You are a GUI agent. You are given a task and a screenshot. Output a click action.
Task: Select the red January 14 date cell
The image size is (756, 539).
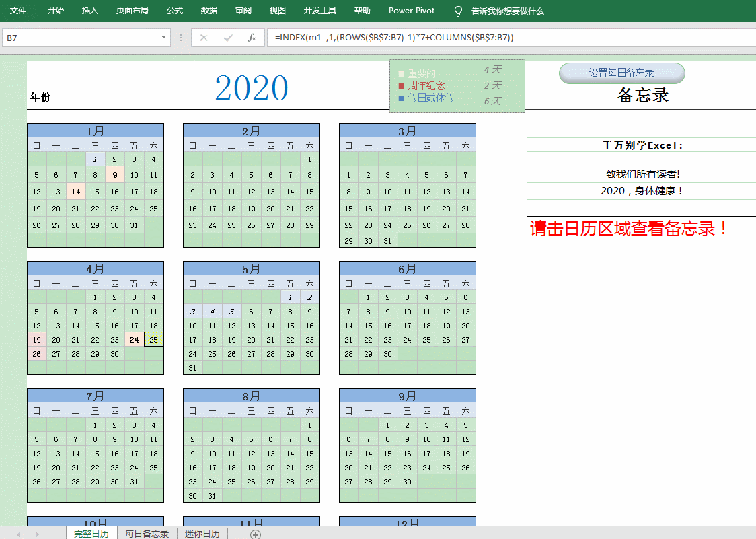pos(75,192)
